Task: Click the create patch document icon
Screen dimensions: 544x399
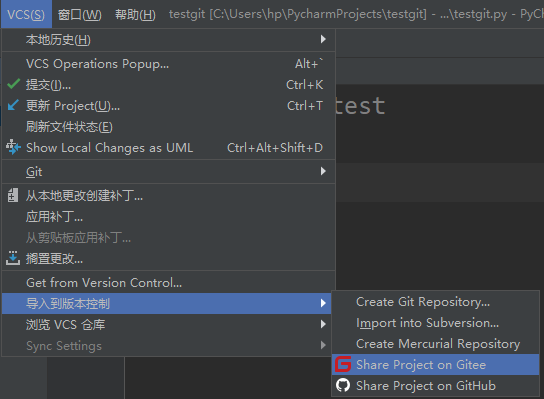Action: tap(13, 195)
